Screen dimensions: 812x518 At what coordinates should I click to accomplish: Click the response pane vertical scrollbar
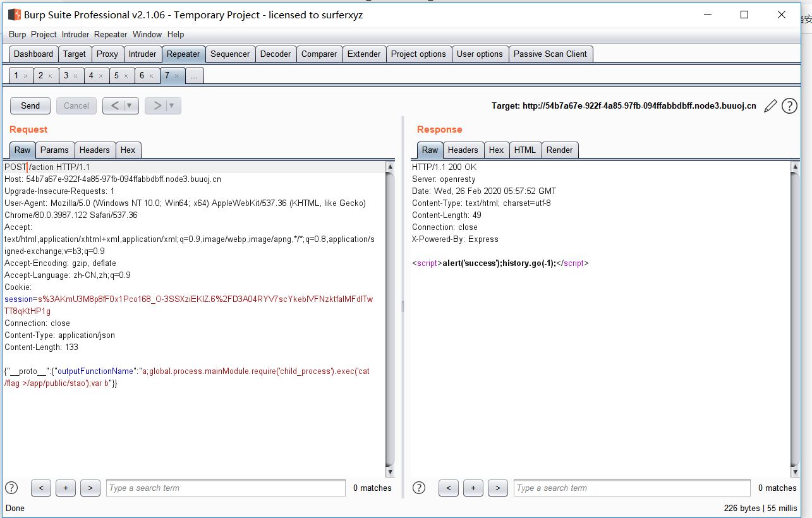[x=795, y=319]
